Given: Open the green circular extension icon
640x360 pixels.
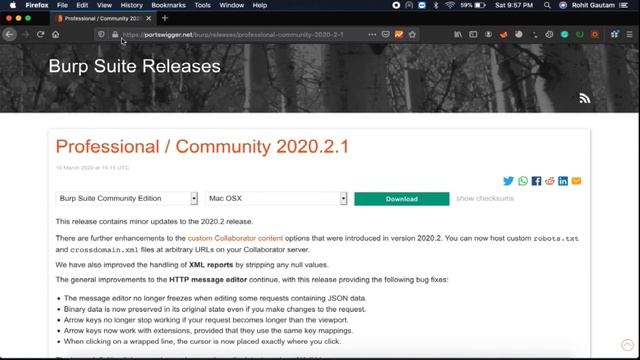Looking at the screenshot, I should (x=564, y=35).
